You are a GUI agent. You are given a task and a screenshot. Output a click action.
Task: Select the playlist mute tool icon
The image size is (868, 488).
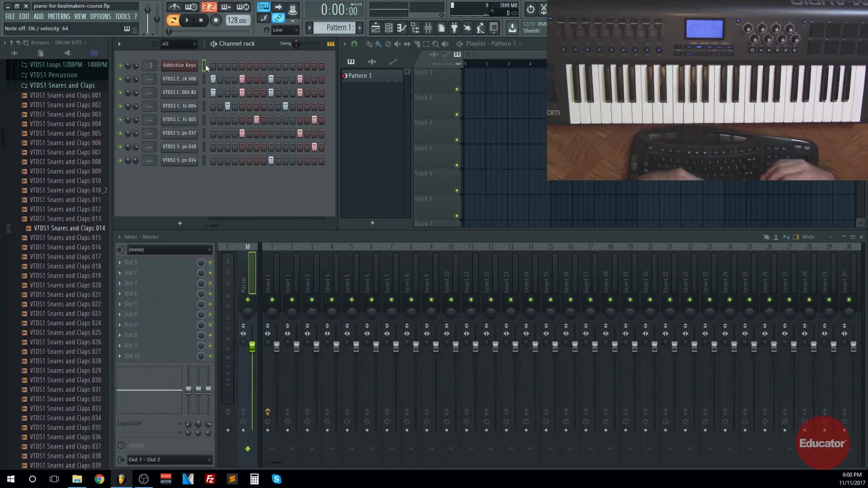[x=397, y=44]
